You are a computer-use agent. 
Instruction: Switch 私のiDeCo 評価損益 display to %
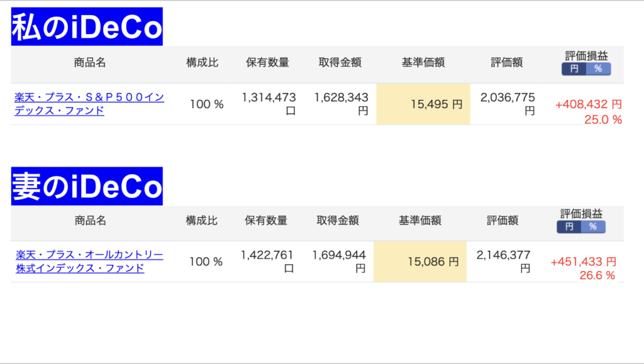(598, 69)
